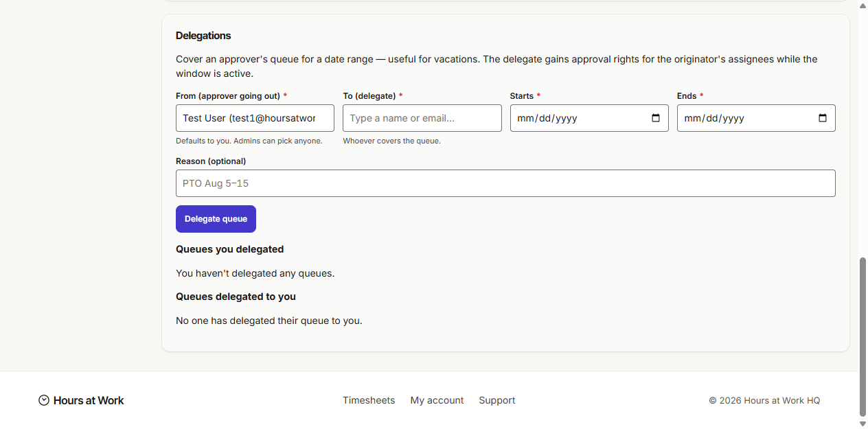Click the scrollbar down arrow
The image size is (868, 429).
863,424
